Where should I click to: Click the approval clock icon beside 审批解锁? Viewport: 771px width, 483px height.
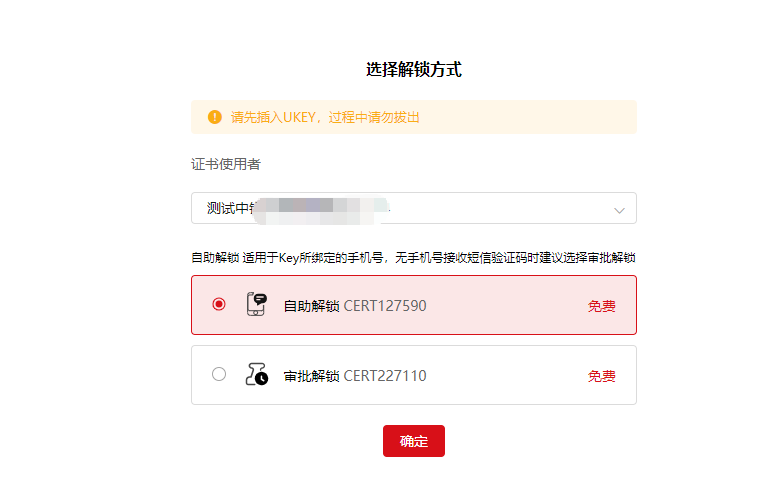pyautogui.click(x=257, y=375)
